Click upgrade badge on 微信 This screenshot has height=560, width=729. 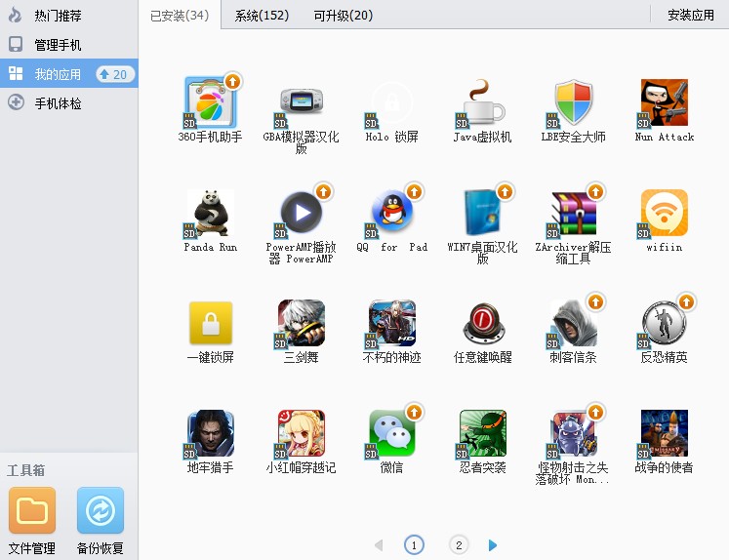pyautogui.click(x=414, y=412)
